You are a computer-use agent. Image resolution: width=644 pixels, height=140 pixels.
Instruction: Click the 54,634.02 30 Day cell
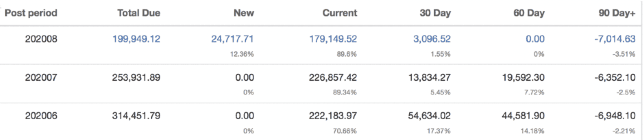(x=429, y=116)
